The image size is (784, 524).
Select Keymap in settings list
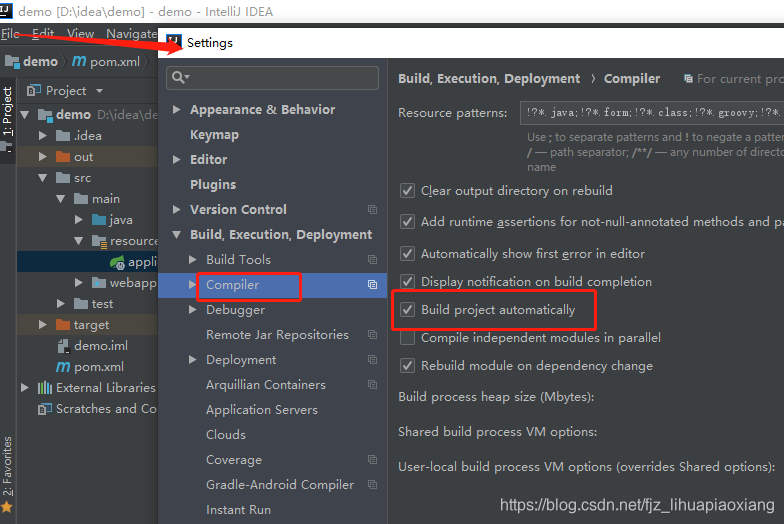coord(214,134)
